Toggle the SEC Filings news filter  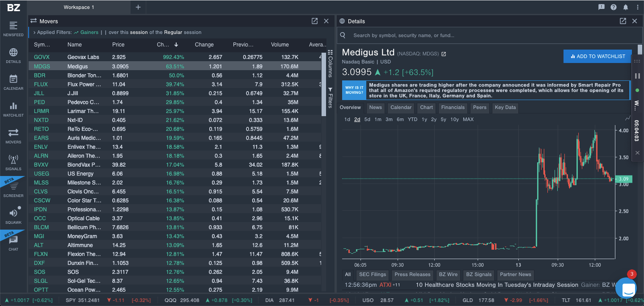[x=372, y=275]
